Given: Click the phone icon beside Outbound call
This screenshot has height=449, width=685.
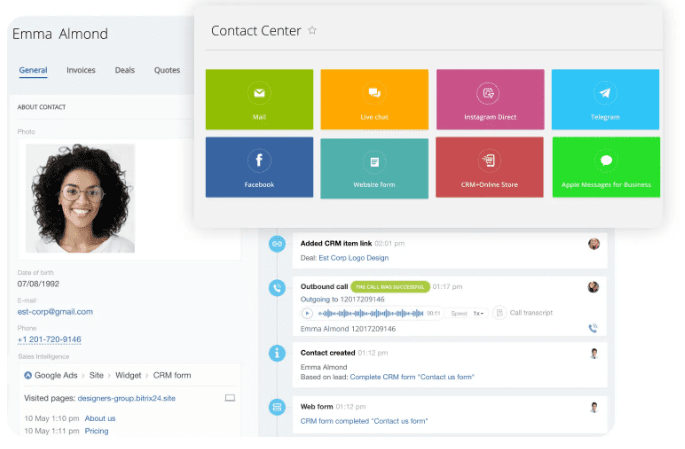Looking at the screenshot, I should click(277, 288).
